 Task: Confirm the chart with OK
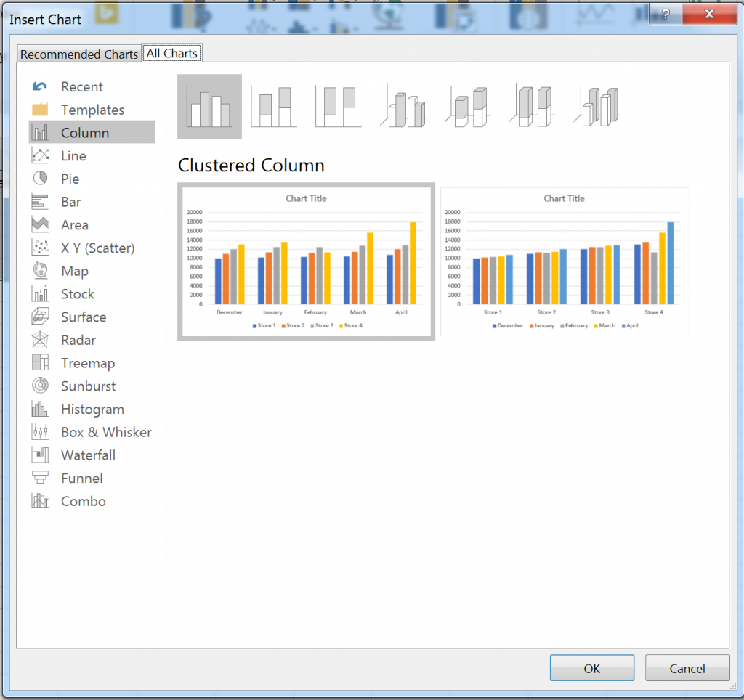coord(591,668)
